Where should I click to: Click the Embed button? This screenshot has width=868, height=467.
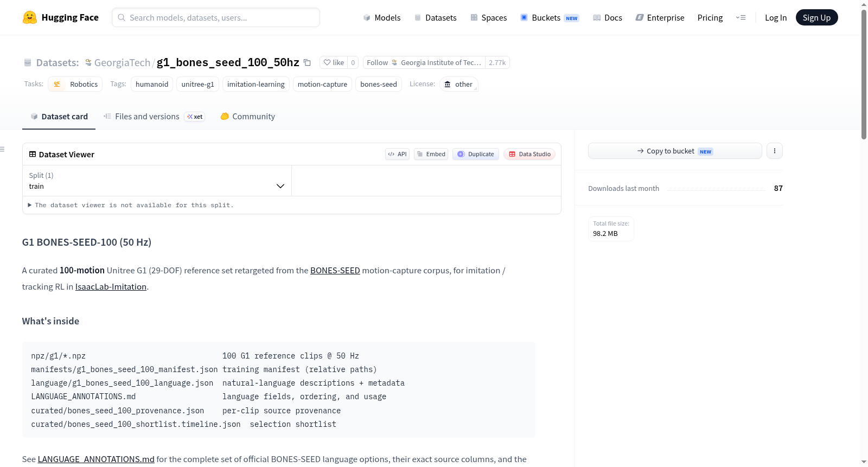(431, 154)
